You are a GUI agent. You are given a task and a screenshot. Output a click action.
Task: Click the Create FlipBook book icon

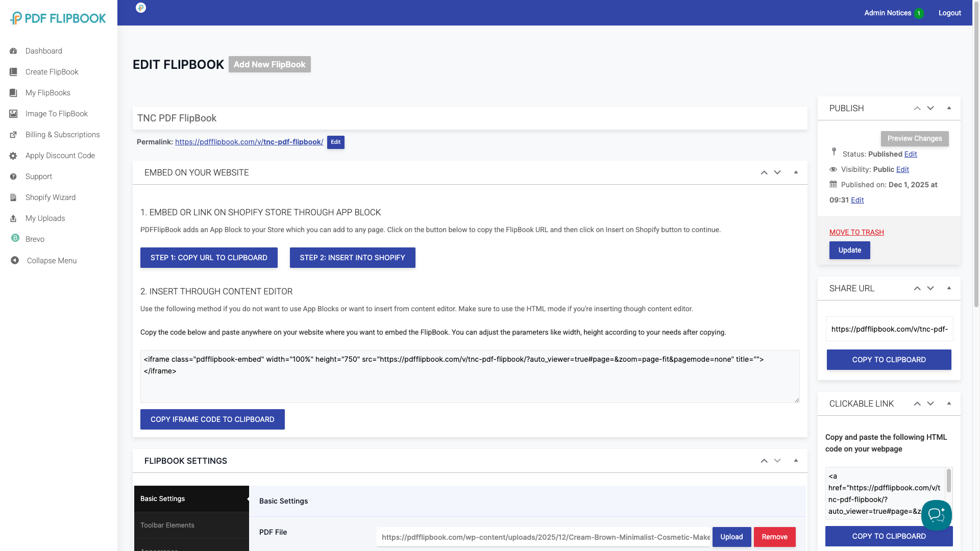click(x=13, y=72)
